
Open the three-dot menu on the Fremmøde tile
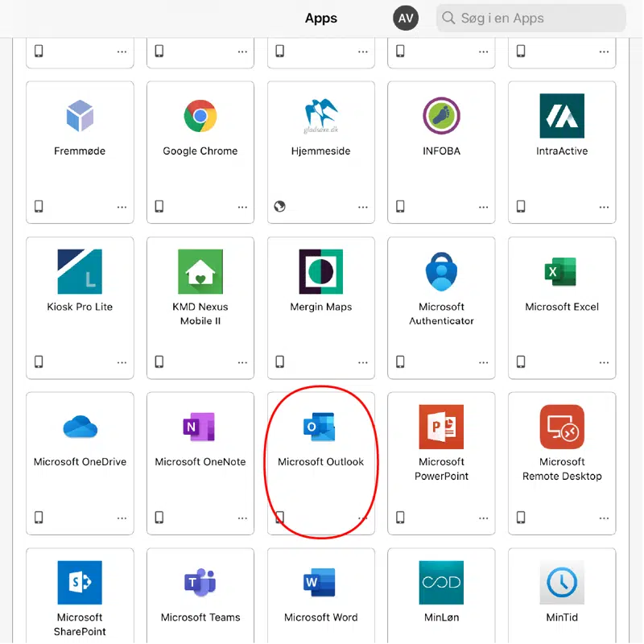tap(122, 206)
